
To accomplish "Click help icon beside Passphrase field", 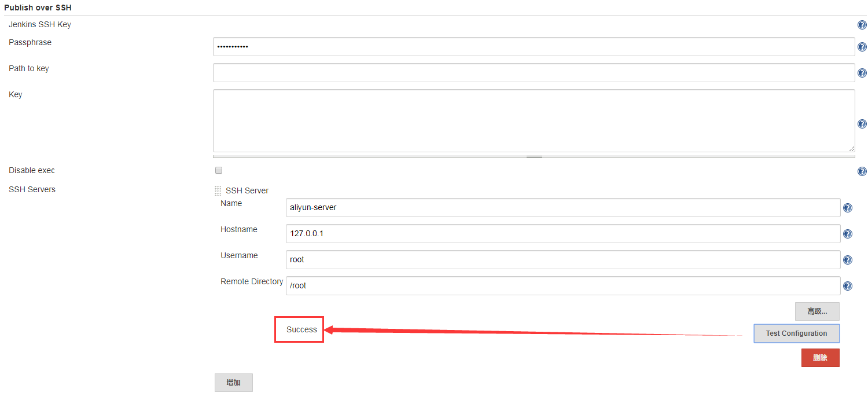I will (x=862, y=47).
